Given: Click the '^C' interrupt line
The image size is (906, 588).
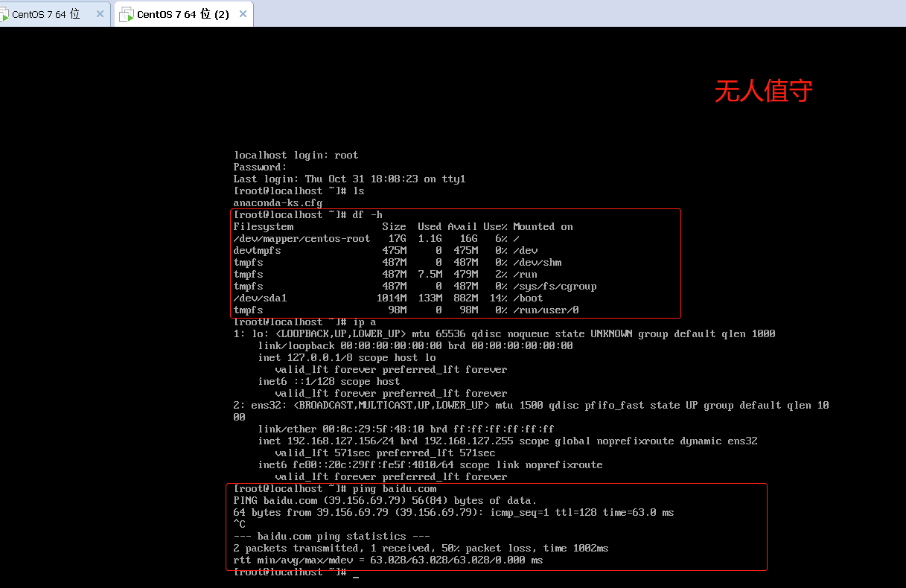Looking at the screenshot, I should coord(239,524).
